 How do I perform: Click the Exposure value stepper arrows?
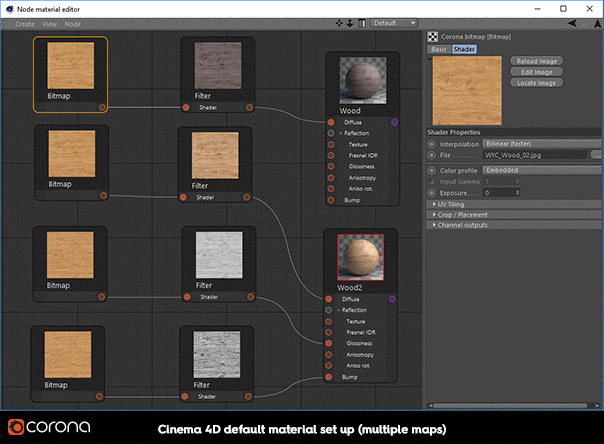[x=517, y=193]
